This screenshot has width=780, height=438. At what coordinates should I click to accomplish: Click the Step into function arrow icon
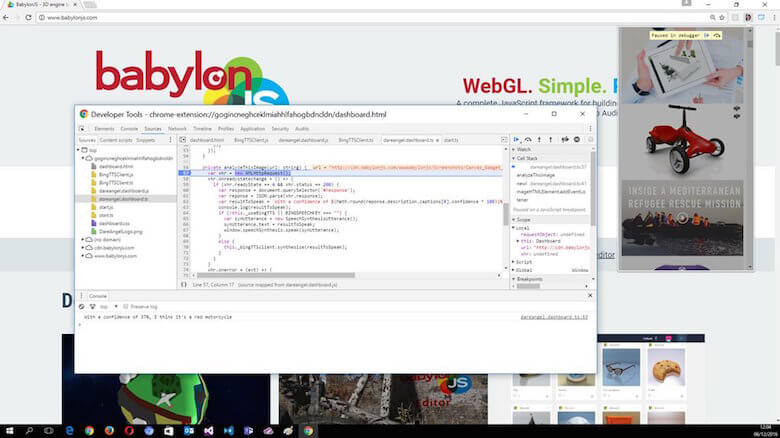[x=540, y=140]
